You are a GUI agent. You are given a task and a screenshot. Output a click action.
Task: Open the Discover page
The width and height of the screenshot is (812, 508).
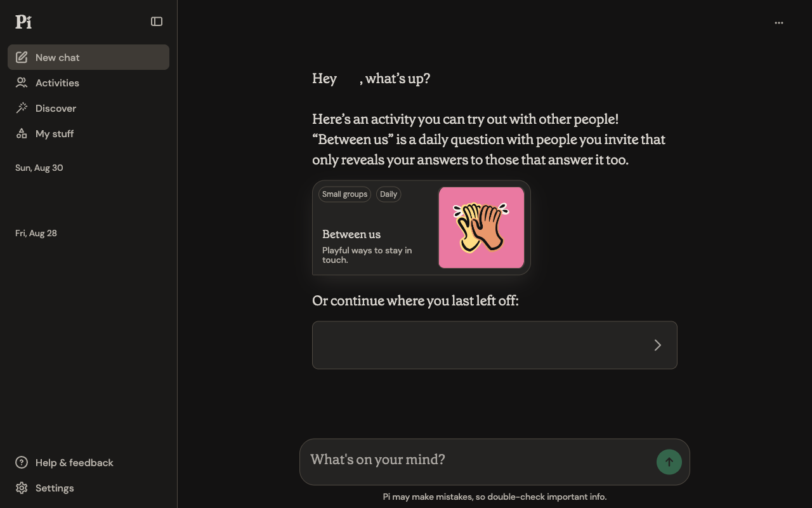88,108
